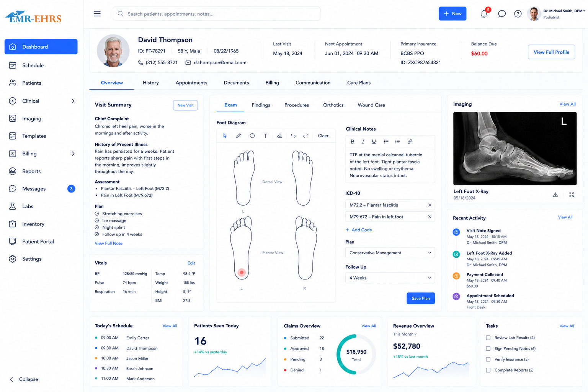This screenshot has height=392, width=588.
Task: Open the chat bubble icon in header
Action: pos(502,14)
